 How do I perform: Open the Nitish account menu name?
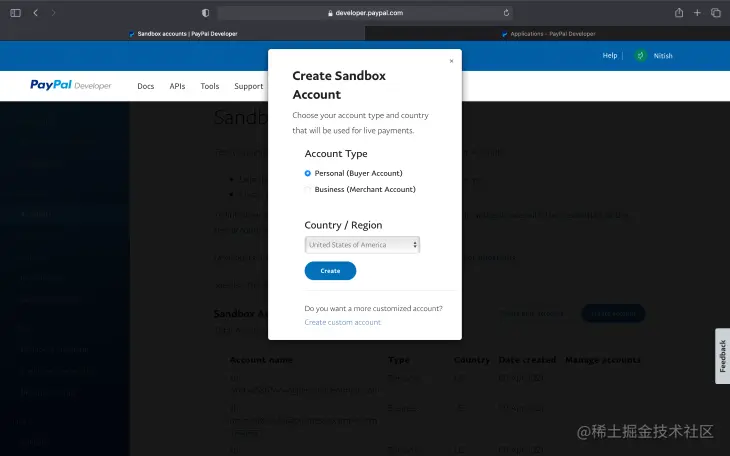pos(663,56)
